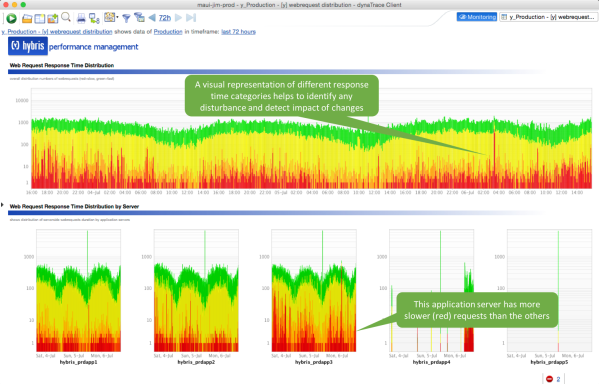Click the hybris_prdapp3 label

(314, 362)
